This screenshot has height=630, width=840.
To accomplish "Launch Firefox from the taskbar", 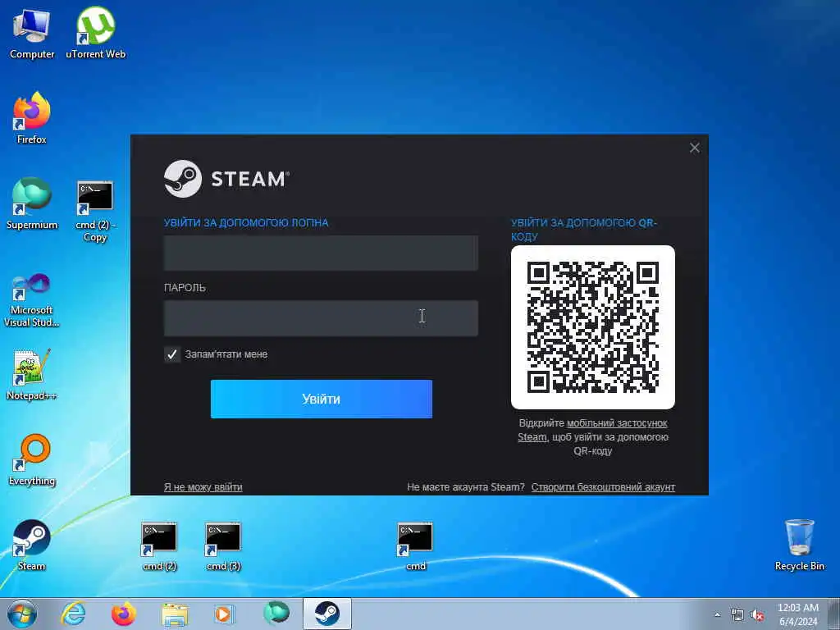I will 124,614.
